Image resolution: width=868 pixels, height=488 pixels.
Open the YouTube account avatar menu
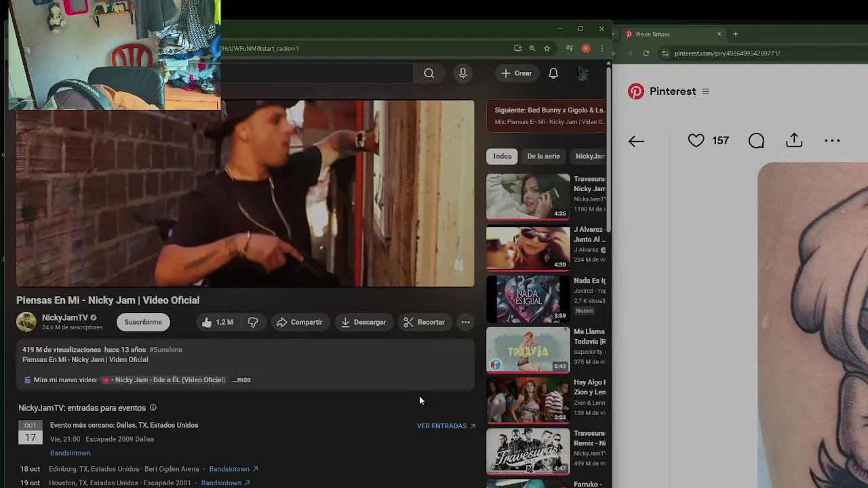click(x=582, y=73)
